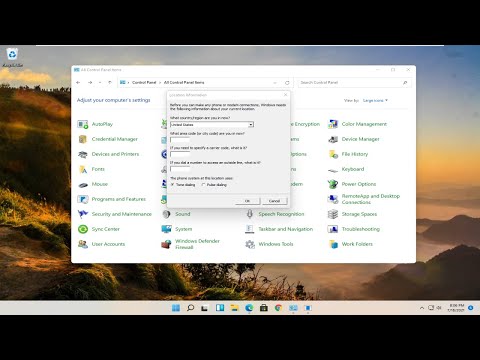Image resolution: width=480 pixels, height=360 pixels.
Task: Open Programs and Features icon
Action: pos(83,199)
